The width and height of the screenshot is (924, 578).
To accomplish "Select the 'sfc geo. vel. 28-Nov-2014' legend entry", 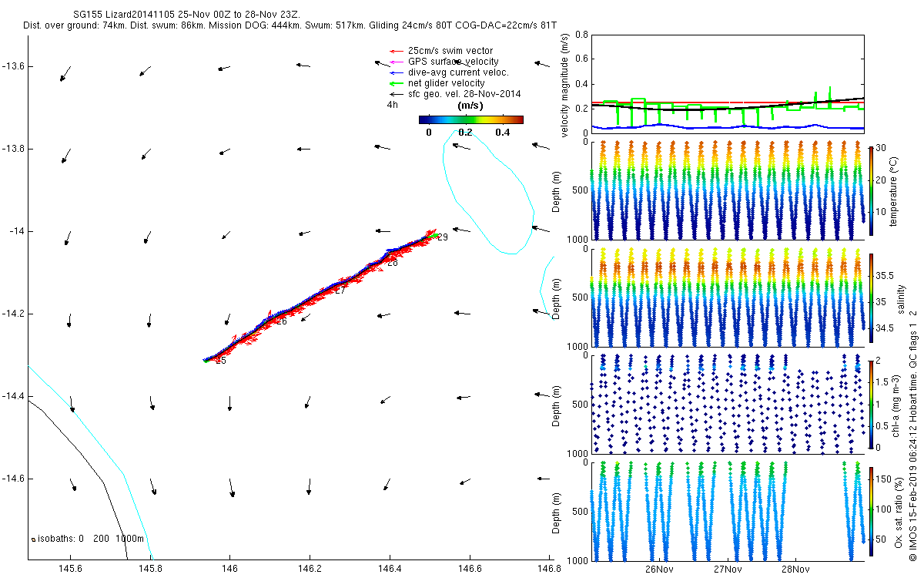I will click(x=464, y=94).
